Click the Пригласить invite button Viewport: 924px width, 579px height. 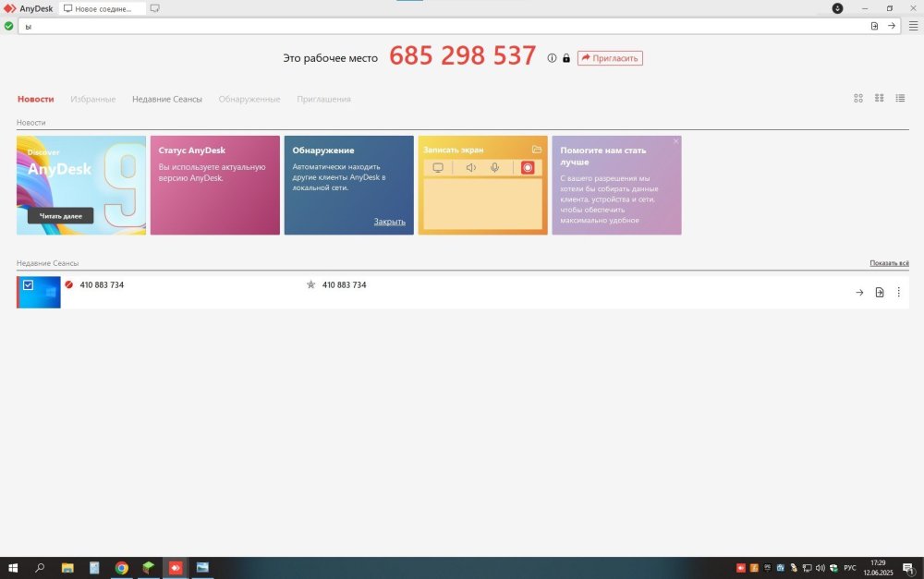click(x=610, y=58)
